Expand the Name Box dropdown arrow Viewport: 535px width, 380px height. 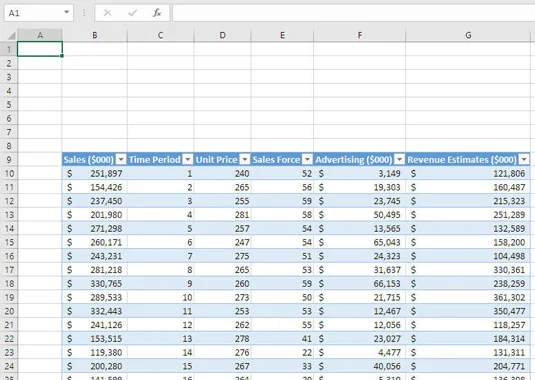click(67, 13)
